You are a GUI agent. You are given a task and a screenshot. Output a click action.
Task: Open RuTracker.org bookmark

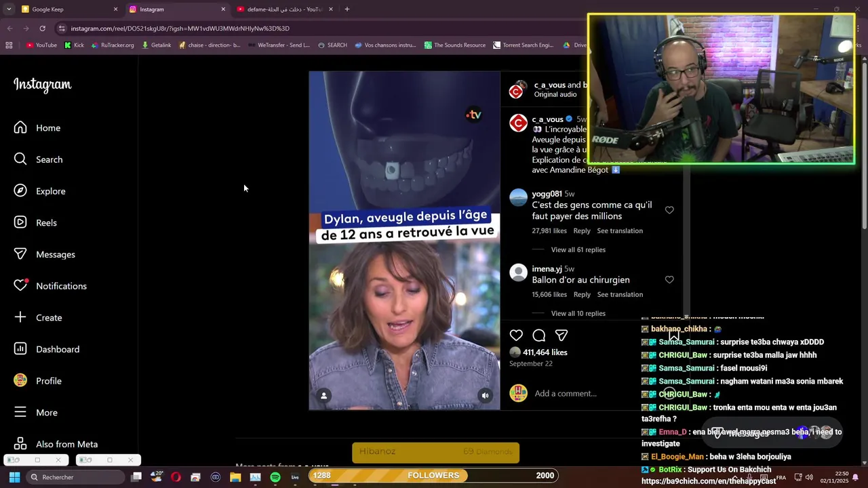click(x=112, y=45)
